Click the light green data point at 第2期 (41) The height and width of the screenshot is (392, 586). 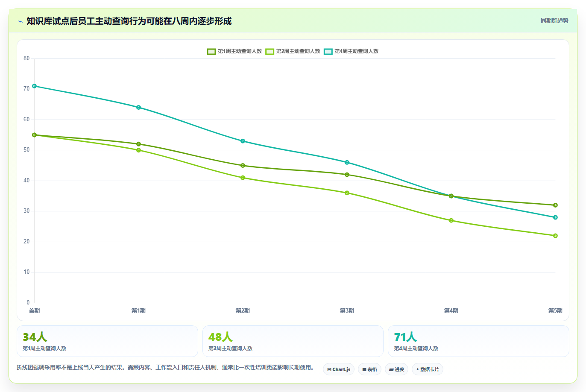243,178
